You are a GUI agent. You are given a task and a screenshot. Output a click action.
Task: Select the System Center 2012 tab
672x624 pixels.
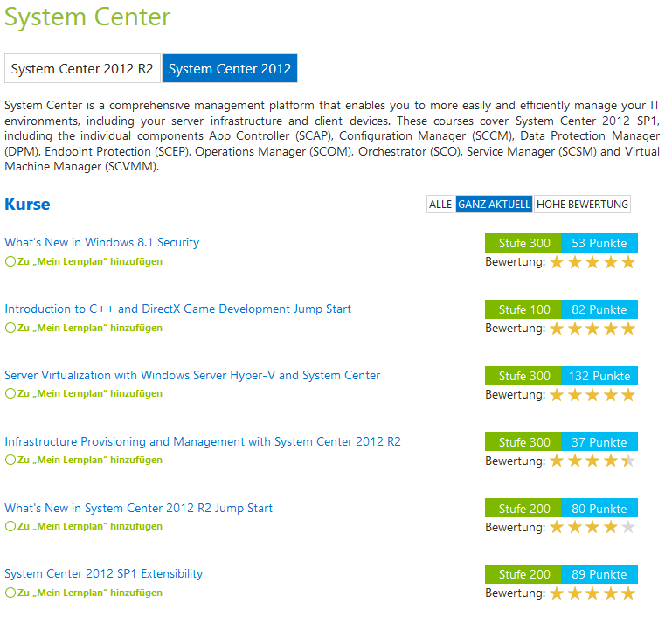tap(230, 68)
